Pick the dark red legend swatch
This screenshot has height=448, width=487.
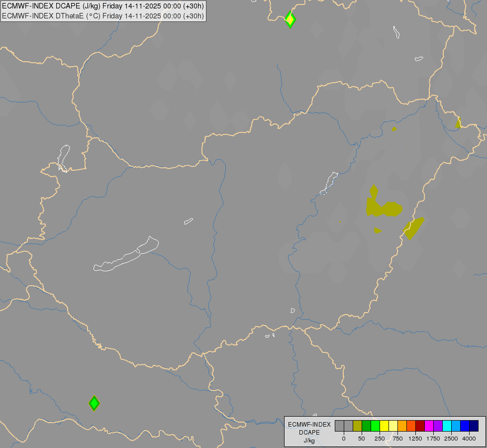click(x=420, y=426)
